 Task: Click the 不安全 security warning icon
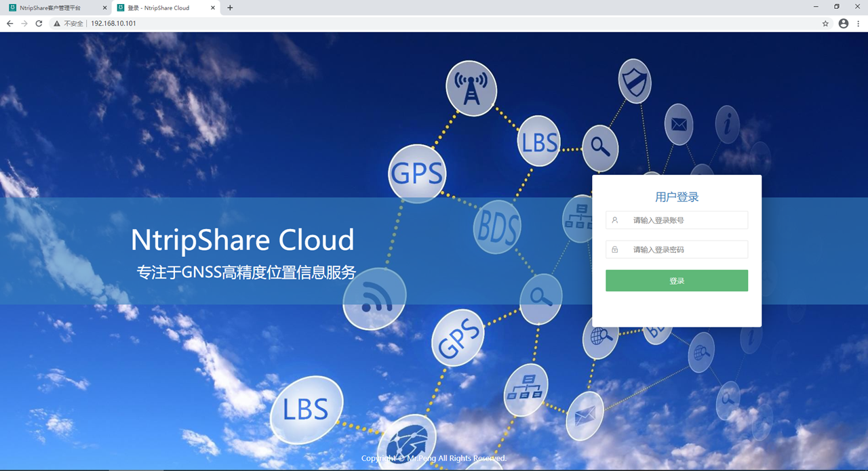pos(57,23)
